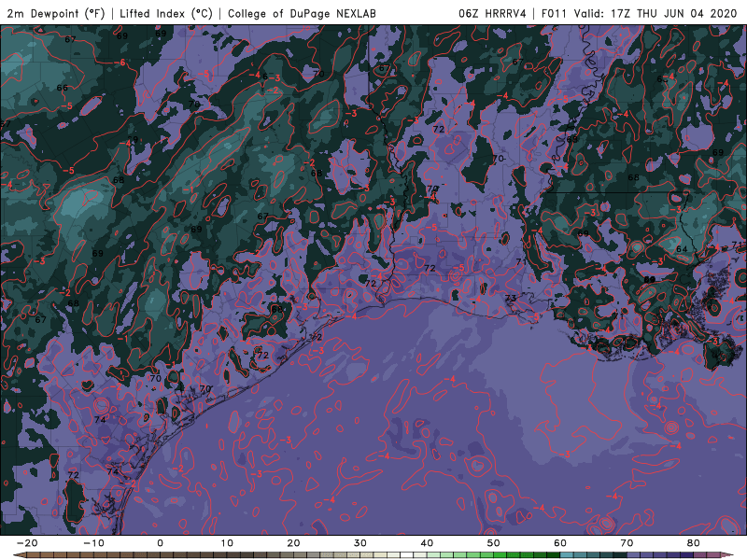Click the '-20' color scale label

pyautogui.click(x=27, y=543)
